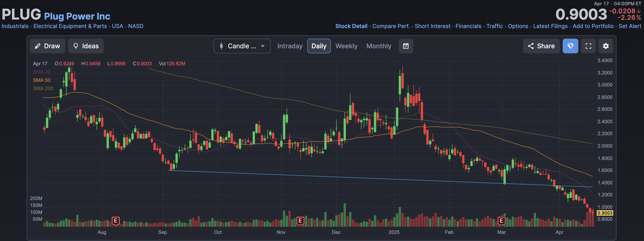Viewport: 644px width, 241px height.
Task: Open the Traffic link
Action: pyautogui.click(x=494, y=26)
